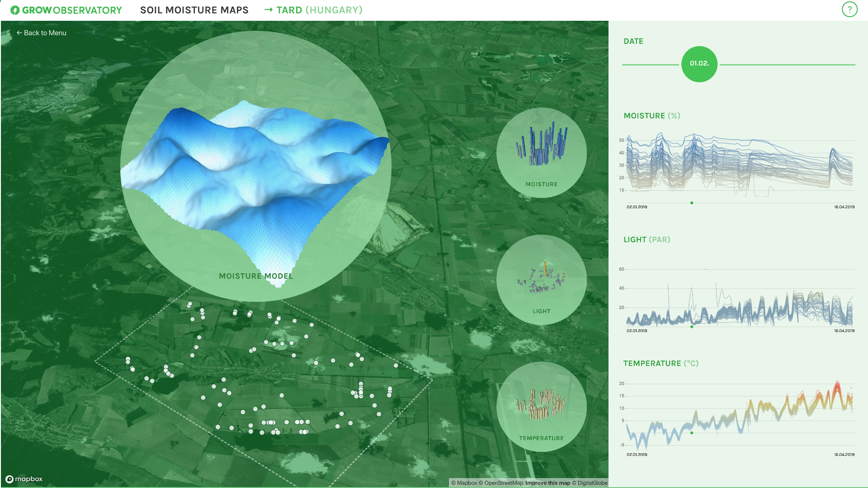Click the arrow icon before TARD (HUNGARY)
This screenshot has width=868, height=488.
click(269, 9)
